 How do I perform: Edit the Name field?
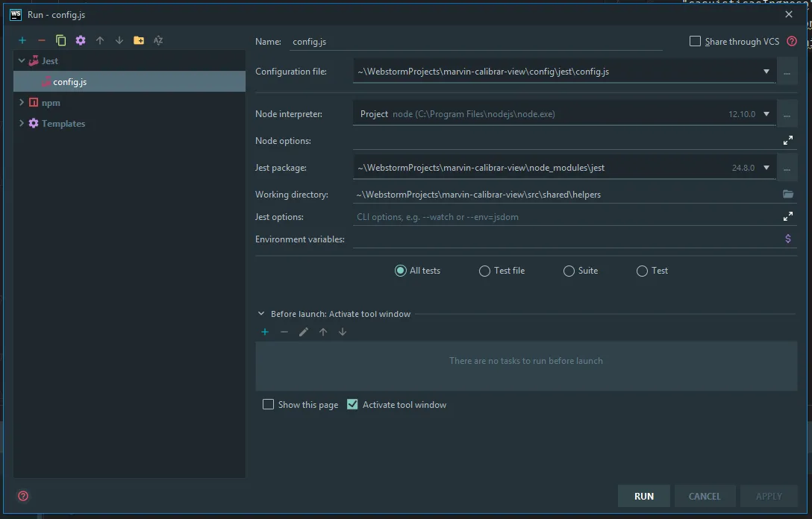pos(475,42)
